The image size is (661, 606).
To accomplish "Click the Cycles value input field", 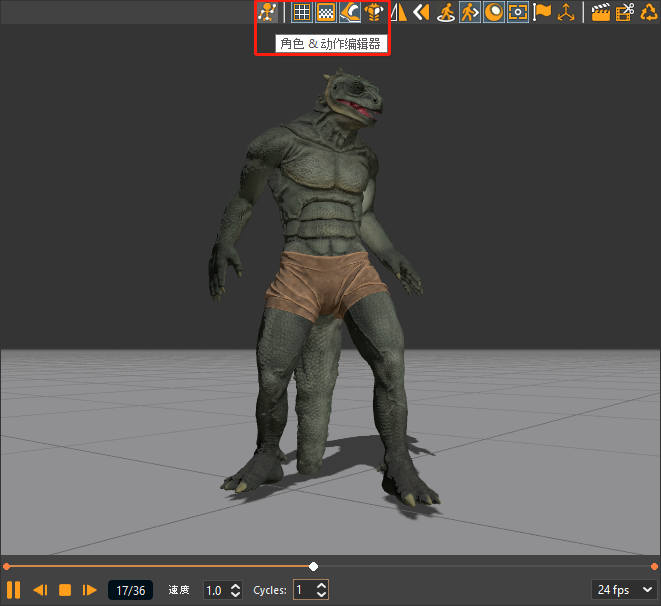I will tap(303, 590).
